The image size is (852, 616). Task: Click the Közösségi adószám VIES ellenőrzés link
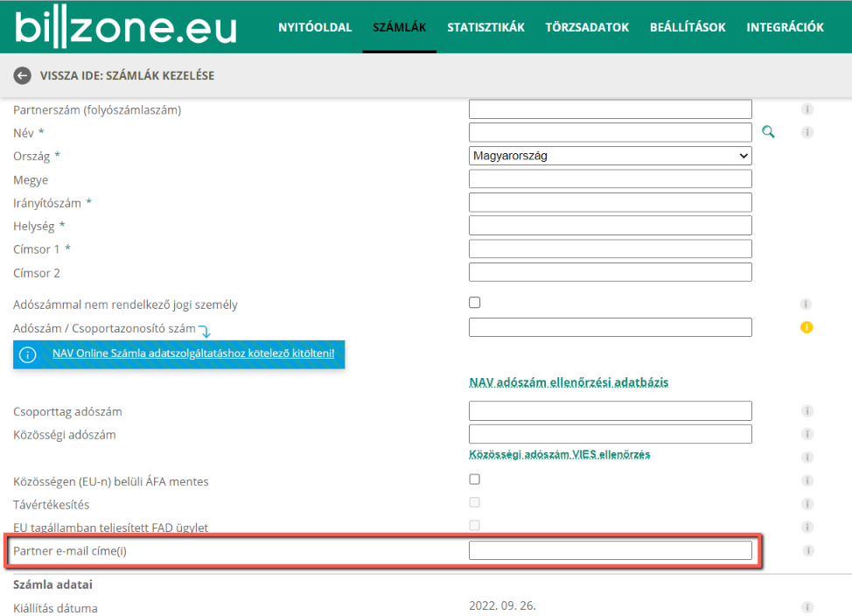click(560, 455)
